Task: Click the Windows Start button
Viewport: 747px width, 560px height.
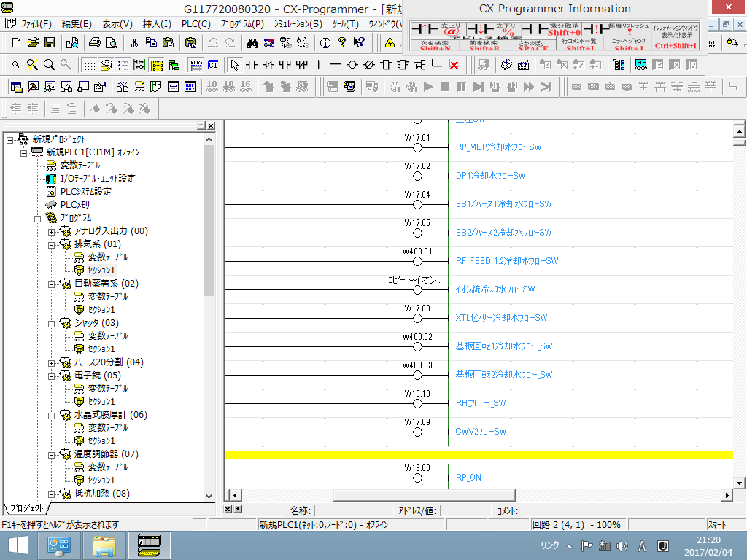Action: tap(18, 545)
